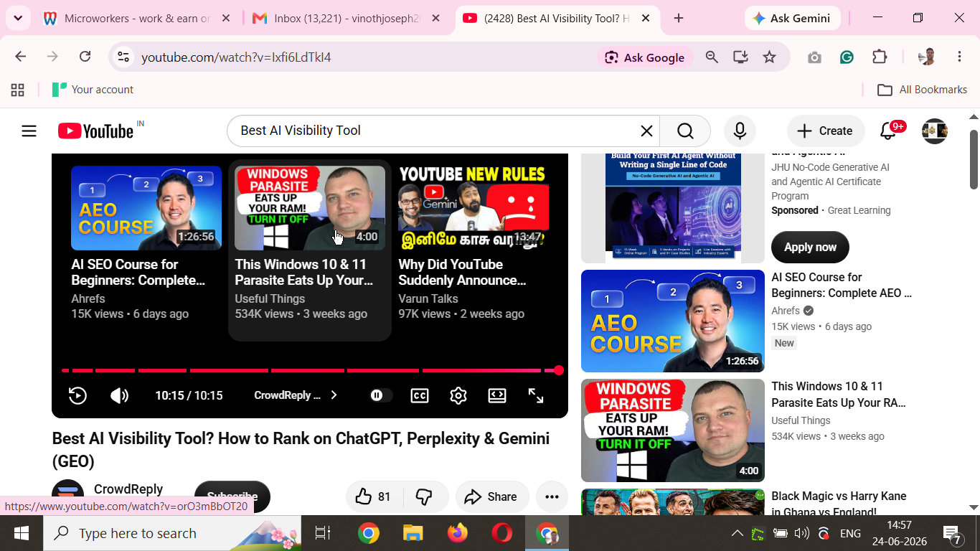Open Windows Start menu
The width and height of the screenshot is (980, 551).
coord(22,533)
